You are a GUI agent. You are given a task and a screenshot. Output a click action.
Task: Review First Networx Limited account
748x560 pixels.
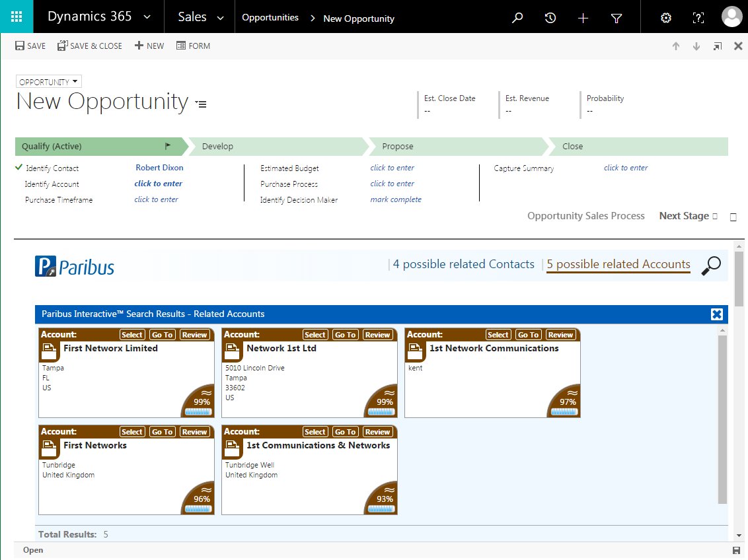point(194,335)
